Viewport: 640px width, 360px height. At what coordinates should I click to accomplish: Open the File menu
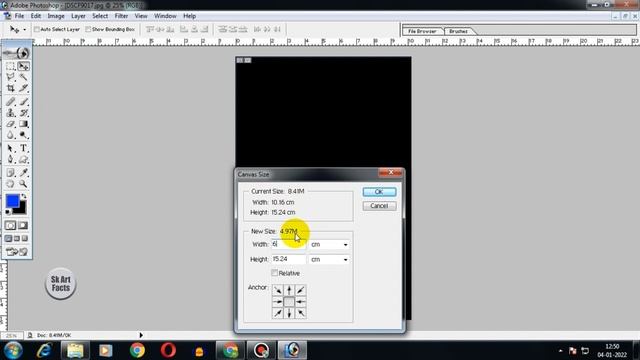(19, 16)
